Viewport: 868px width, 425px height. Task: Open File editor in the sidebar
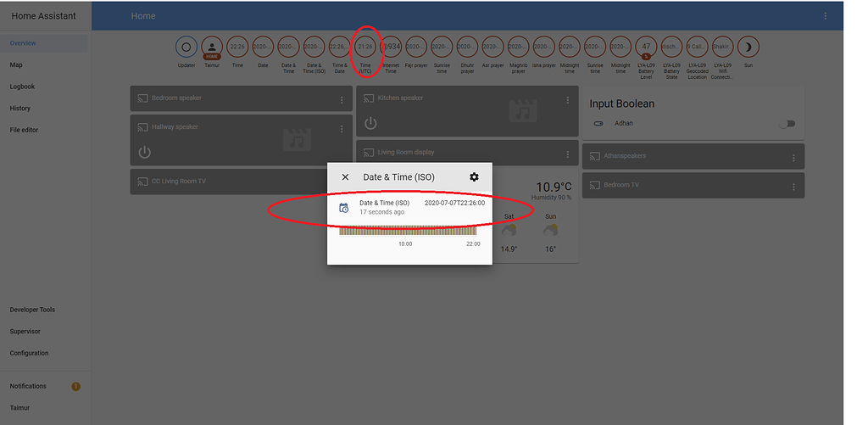pos(44,130)
